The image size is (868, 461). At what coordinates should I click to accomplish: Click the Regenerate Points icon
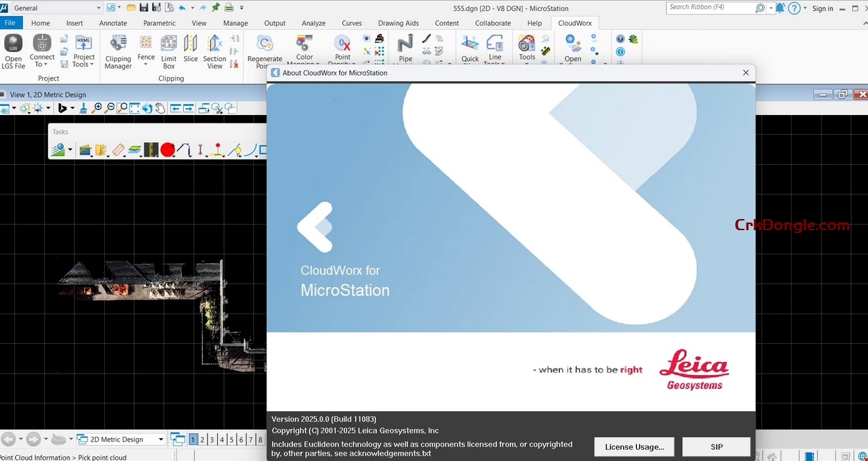click(264, 49)
